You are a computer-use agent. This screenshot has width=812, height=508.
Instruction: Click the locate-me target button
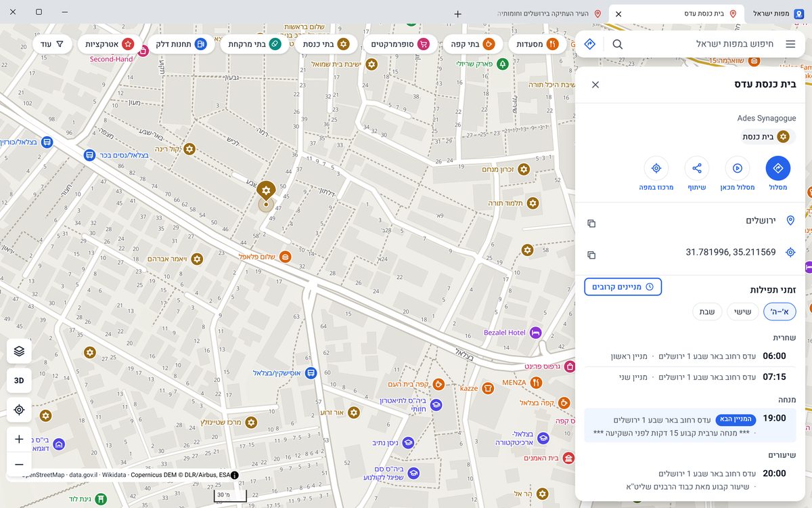pyautogui.click(x=19, y=410)
